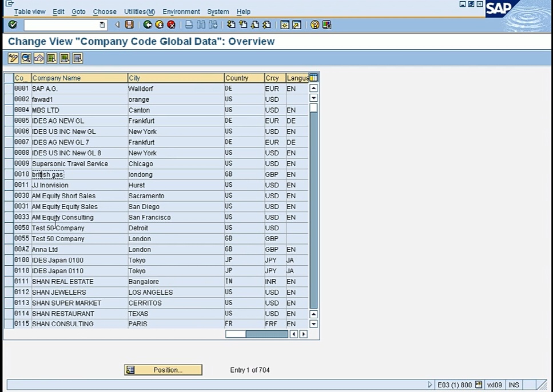Open the System menu
Viewport: 553px width, 392px height.
pyautogui.click(x=218, y=11)
